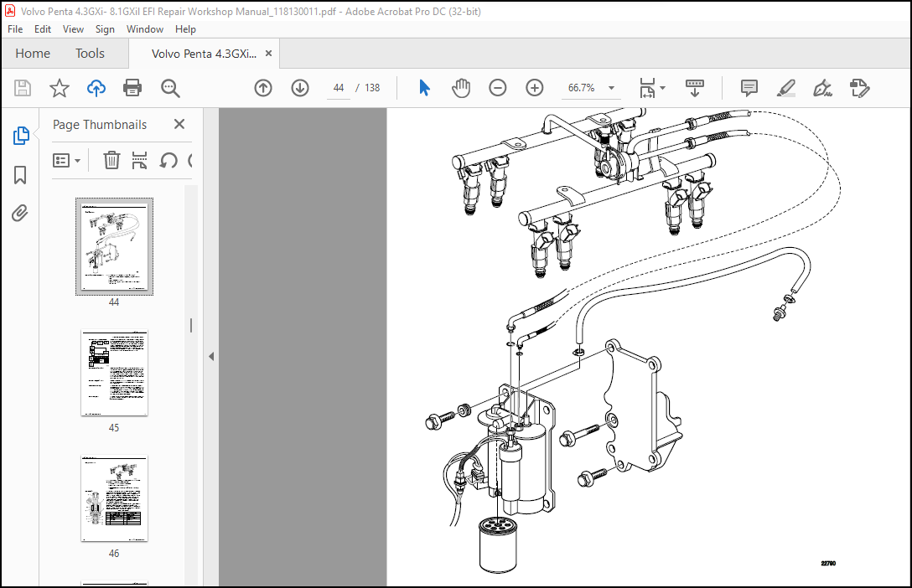Viewport: 912px width, 588px height.
Task: Open the View menu
Action: tap(73, 29)
